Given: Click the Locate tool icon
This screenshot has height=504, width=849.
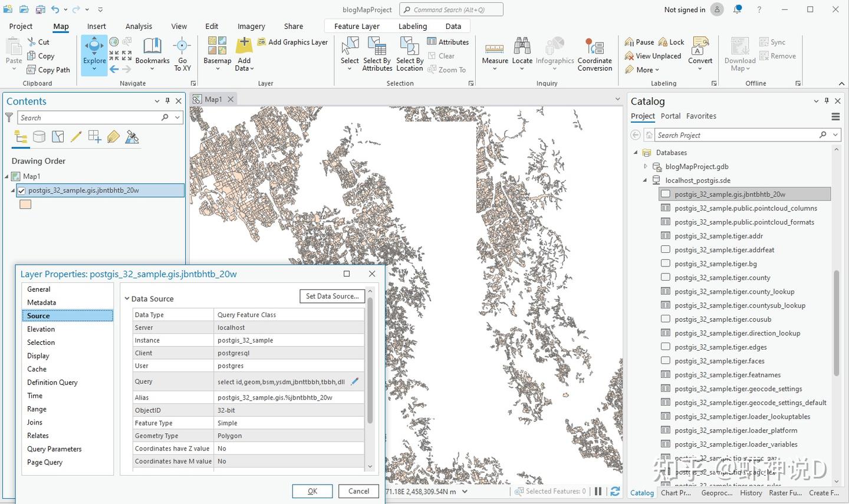Looking at the screenshot, I should [522, 47].
